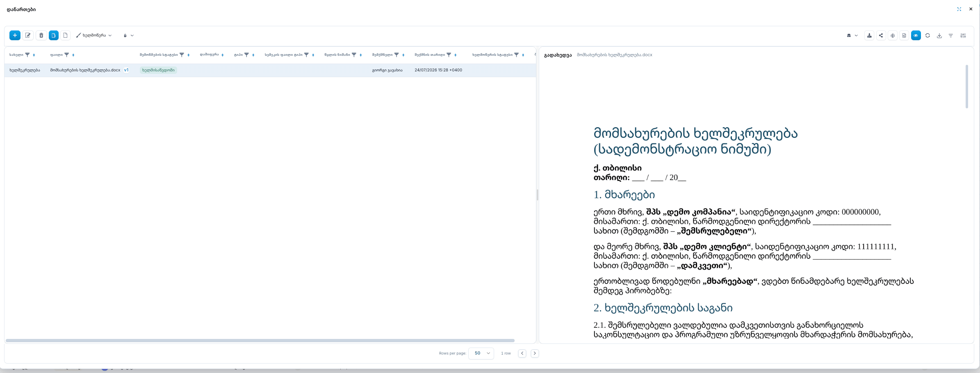The image size is (980, 373).
Task: Filter the შემოწმების სტატუსი column
Action: click(182, 55)
